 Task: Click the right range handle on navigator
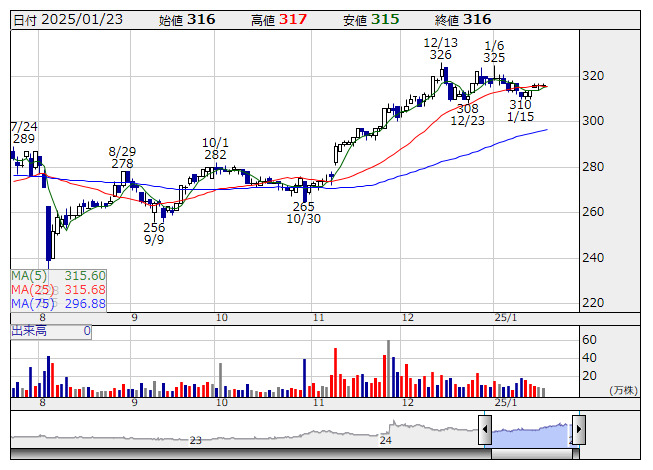(578, 431)
